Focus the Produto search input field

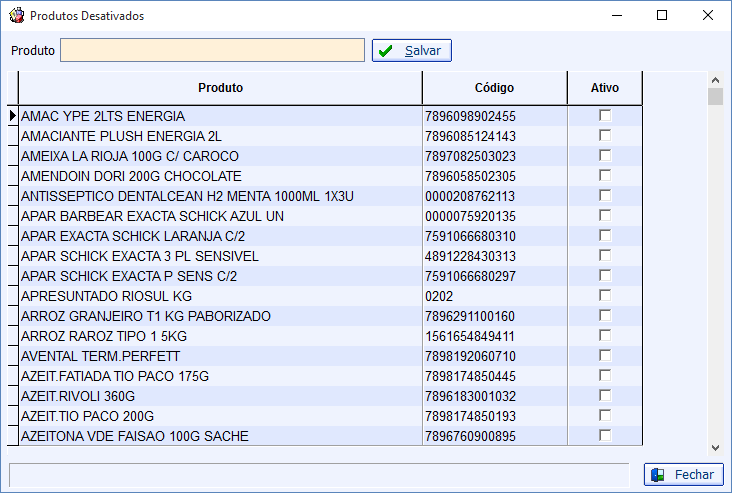click(x=212, y=50)
